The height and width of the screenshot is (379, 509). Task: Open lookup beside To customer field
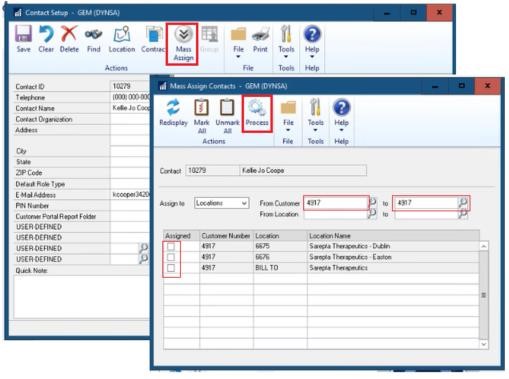[x=463, y=202]
